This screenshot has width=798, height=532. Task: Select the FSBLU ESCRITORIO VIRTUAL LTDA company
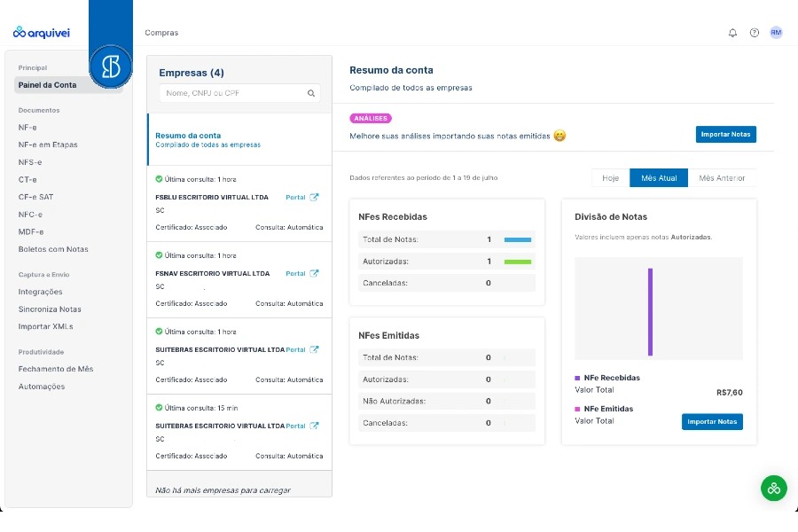coord(212,197)
